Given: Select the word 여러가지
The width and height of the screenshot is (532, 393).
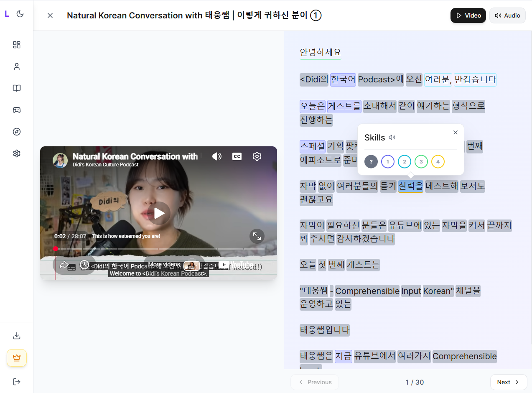Looking at the screenshot, I should [x=414, y=357].
